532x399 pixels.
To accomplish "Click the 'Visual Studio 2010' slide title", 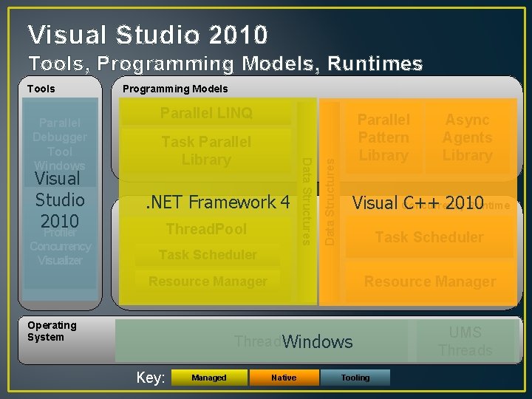I will pos(148,35).
